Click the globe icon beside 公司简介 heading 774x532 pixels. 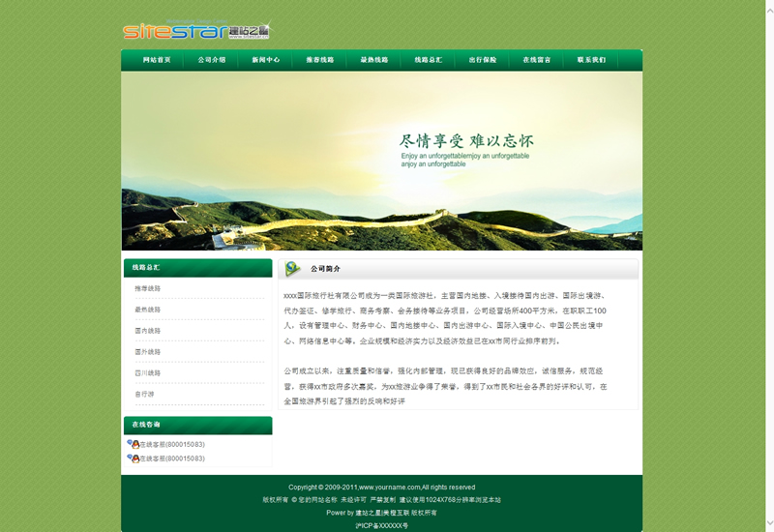(x=292, y=269)
